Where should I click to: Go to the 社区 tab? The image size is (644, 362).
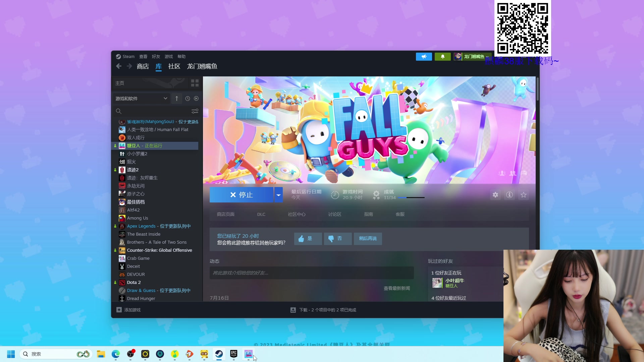pos(174,66)
